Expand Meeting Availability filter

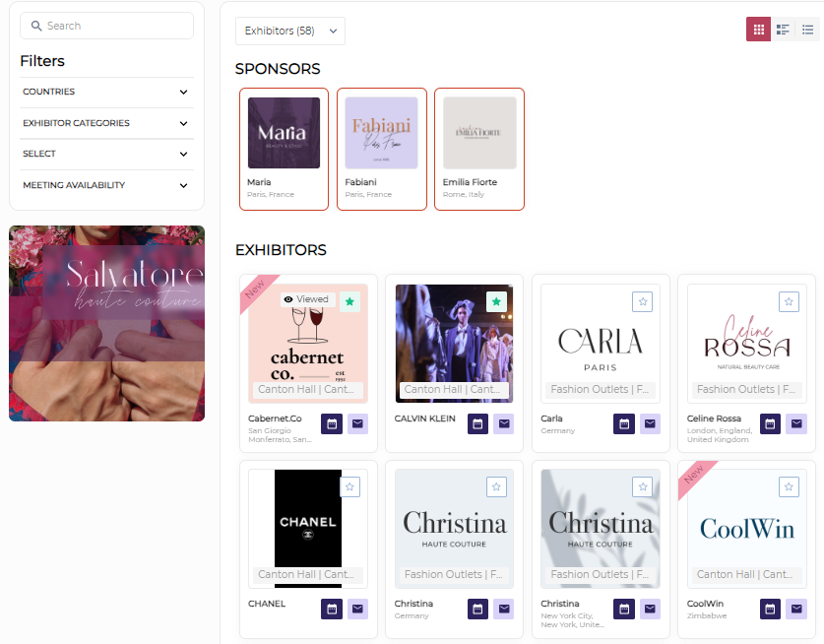tap(105, 185)
